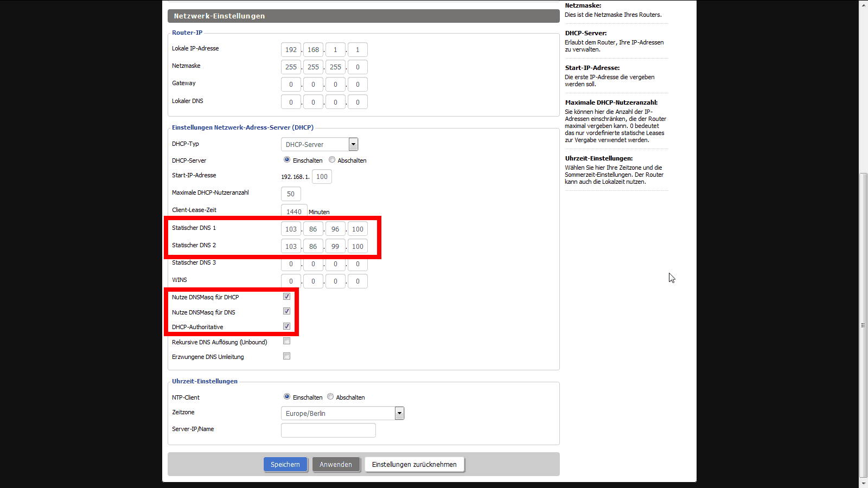Click second octet 168 of Lokale IP-Adresse
The height and width of the screenshot is (488, 868).
point(313,50)
